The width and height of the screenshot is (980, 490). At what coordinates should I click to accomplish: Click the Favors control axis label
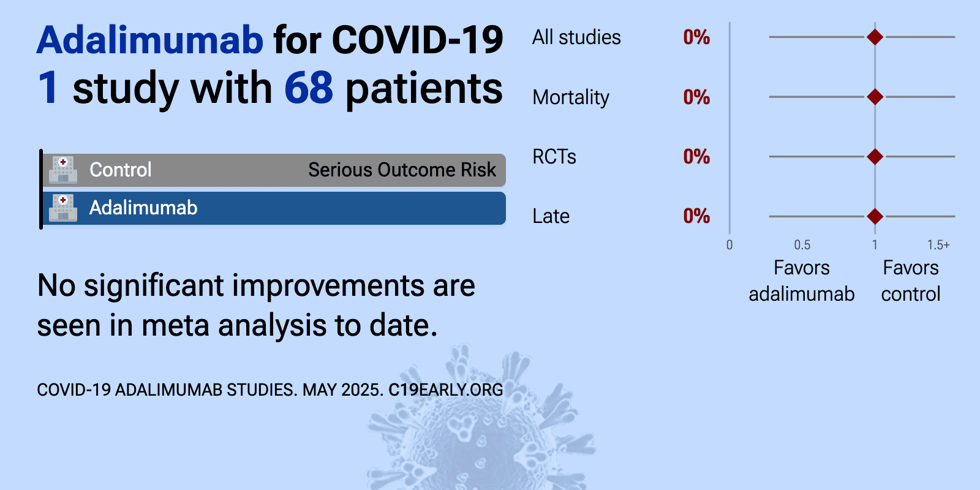tap(911, 281)
